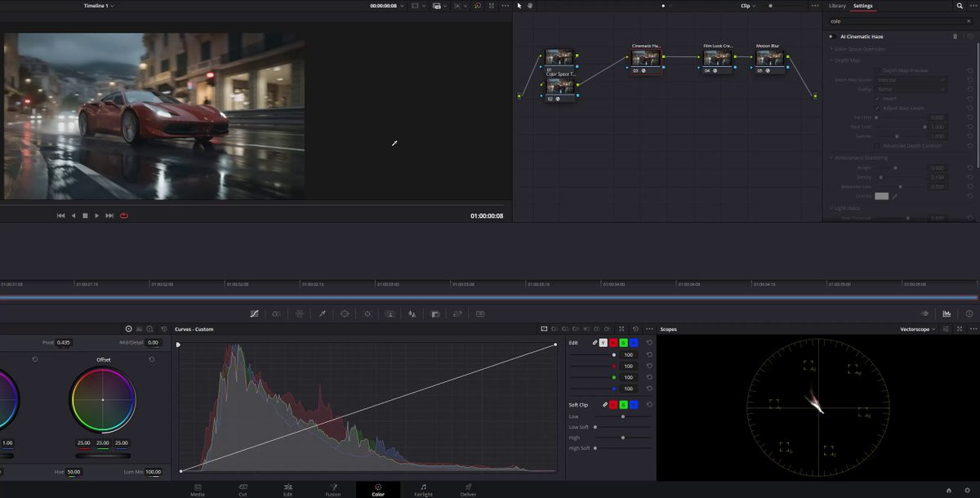Select the green G channel Edit button
The image size is (980, 498).
click(x=623, y=343)
